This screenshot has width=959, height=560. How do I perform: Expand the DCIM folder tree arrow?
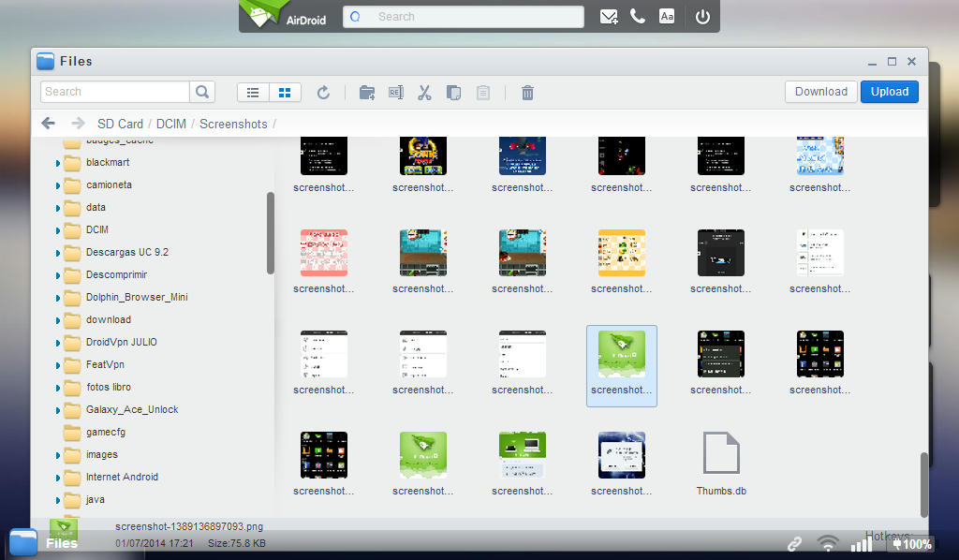coord(58,230)
